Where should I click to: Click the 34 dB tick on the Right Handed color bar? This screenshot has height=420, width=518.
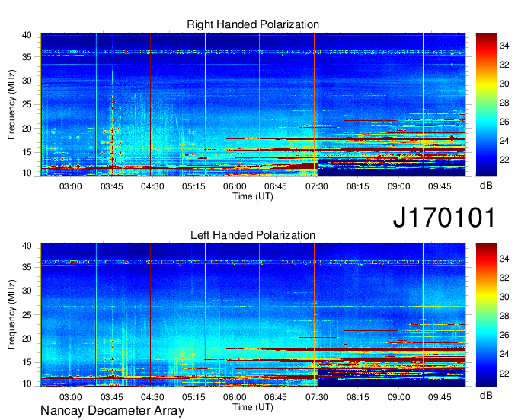click(x=504, y=46)
